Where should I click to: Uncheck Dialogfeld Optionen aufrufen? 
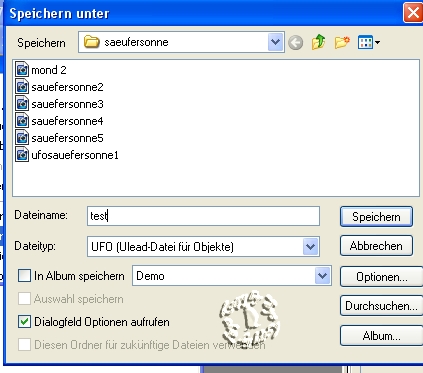[24, 322]
